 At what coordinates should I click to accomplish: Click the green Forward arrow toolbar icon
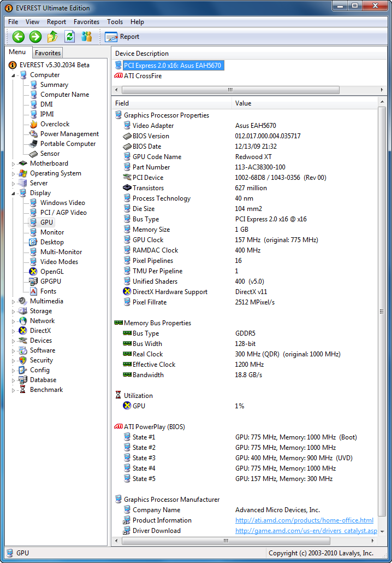35,36
